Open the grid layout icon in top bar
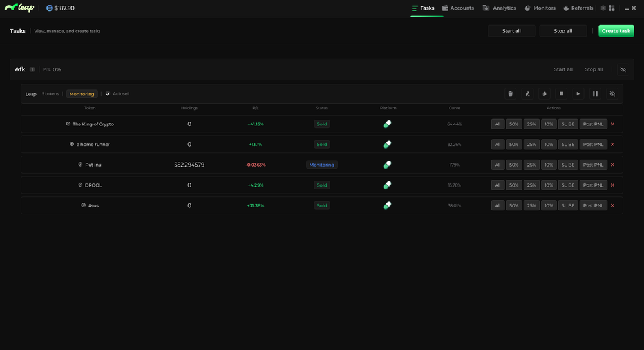The height and width of the screenshot is (350, 644). click(612, 8)
